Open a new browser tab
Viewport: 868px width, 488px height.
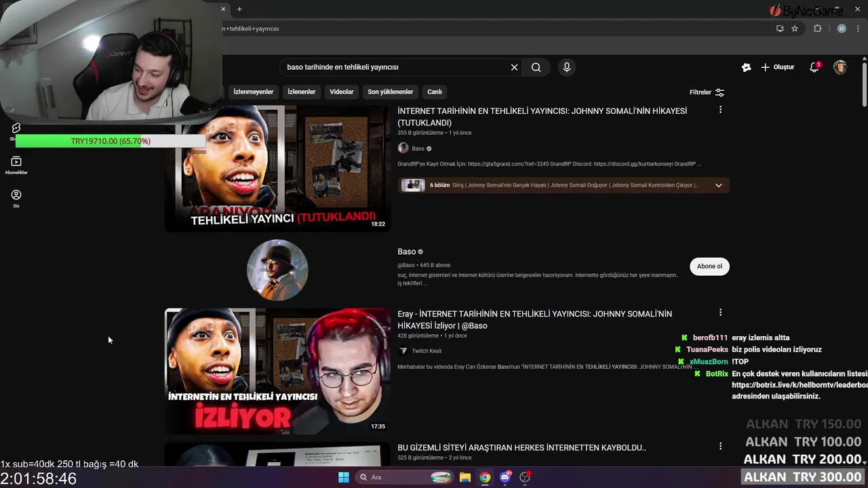pos(239,9)
